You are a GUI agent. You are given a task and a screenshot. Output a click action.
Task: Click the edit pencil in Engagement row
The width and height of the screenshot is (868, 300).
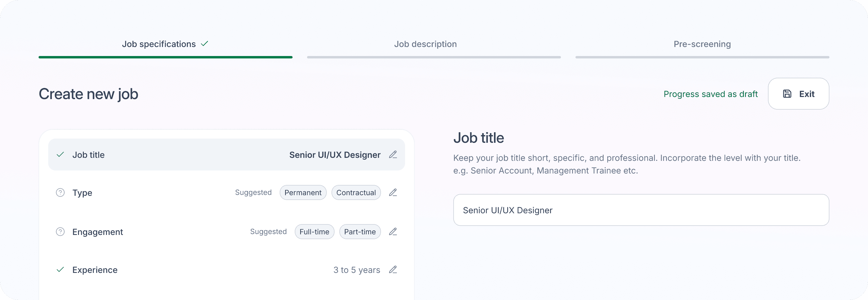pyautogui.click(x=393, y=232)
